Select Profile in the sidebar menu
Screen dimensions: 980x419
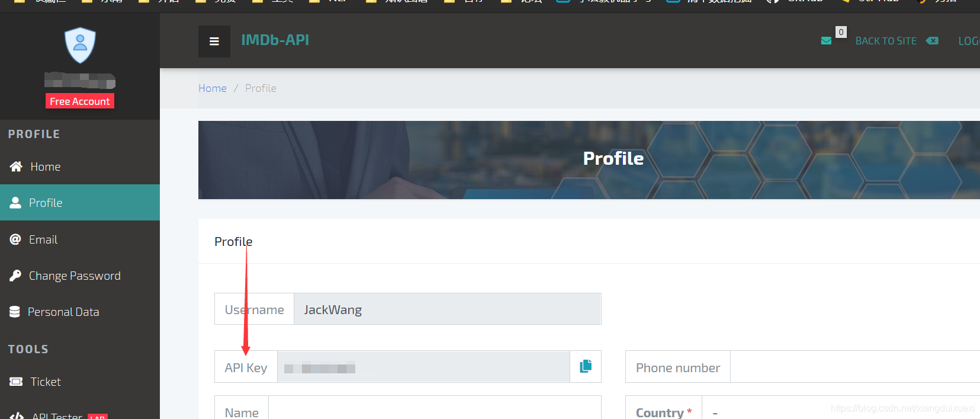[80, 203]
